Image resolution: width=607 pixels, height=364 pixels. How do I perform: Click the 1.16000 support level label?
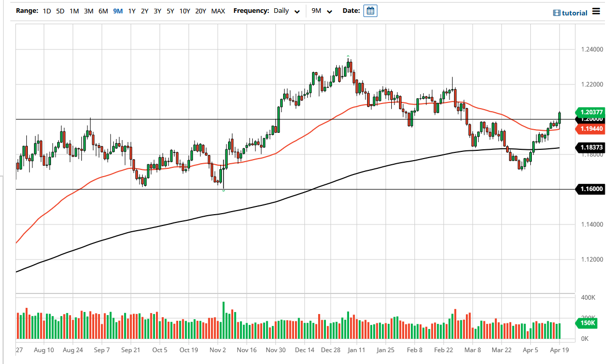click(589, 189)
